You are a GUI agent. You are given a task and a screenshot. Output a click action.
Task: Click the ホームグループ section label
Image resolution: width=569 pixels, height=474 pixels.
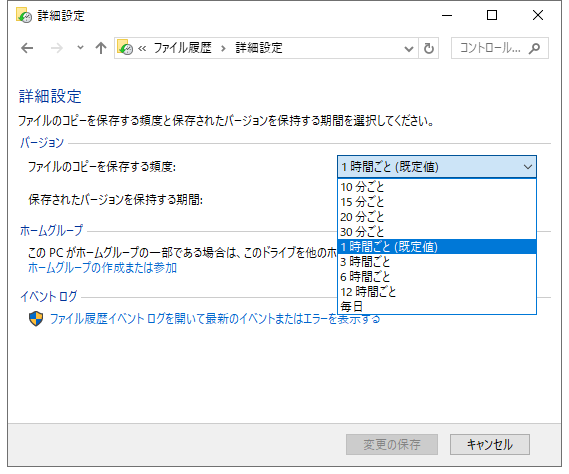(52, 230)
